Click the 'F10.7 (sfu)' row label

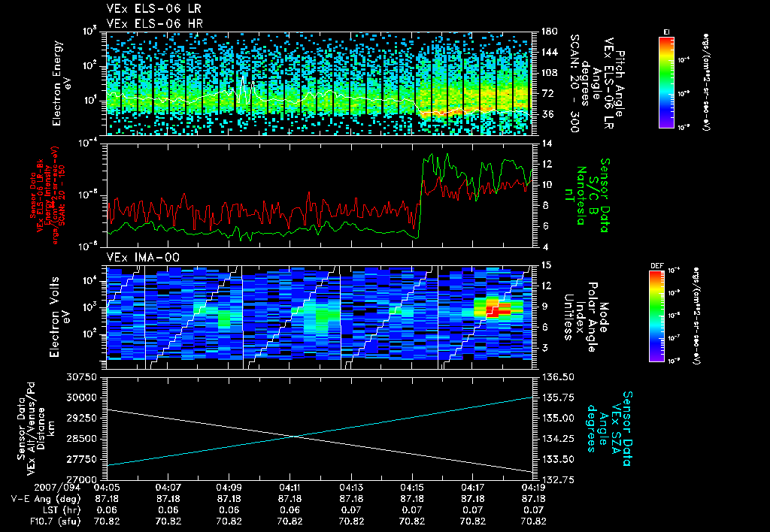click(55, 521)
